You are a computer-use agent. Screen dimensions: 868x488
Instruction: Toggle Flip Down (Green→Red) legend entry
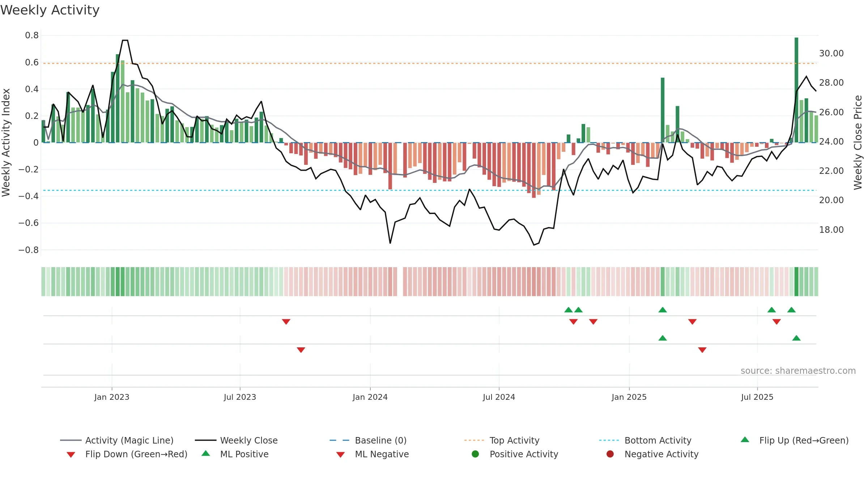[x=127, y=454]
